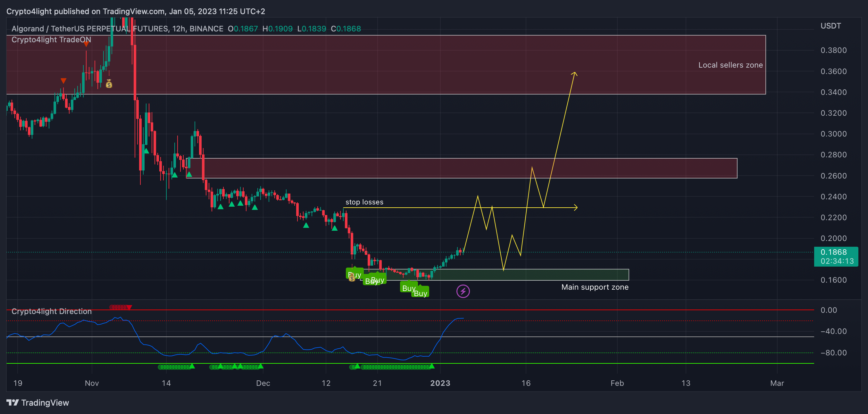The image size is (868, 414).
Task: Click the open price value O0.1867
Action: pos(243,29)
